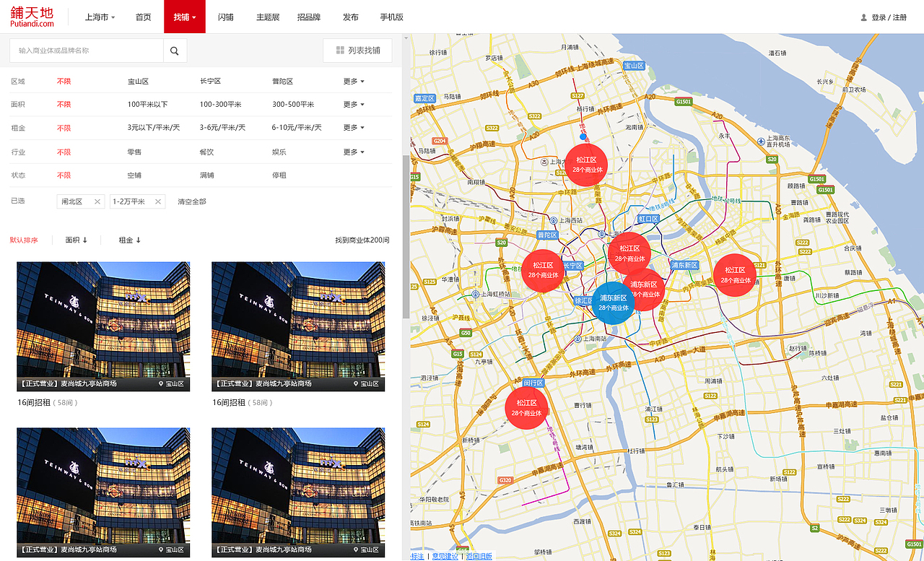Screen dimensions: 924x561
Task: Select 不限 in the 状态 row
Action: tap(64, 175)
